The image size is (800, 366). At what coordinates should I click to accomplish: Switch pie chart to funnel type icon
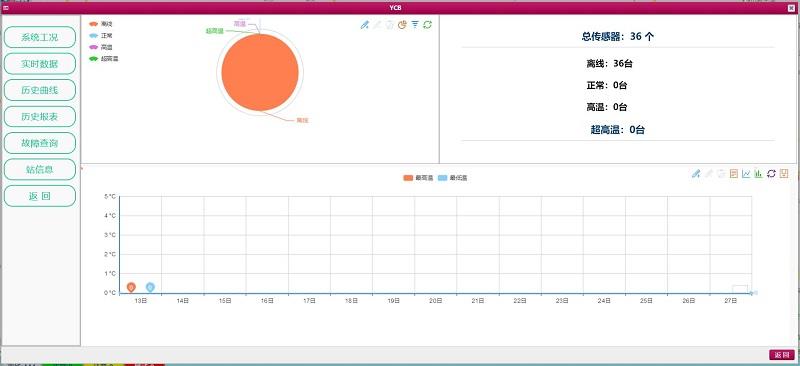tap(415, 25)
